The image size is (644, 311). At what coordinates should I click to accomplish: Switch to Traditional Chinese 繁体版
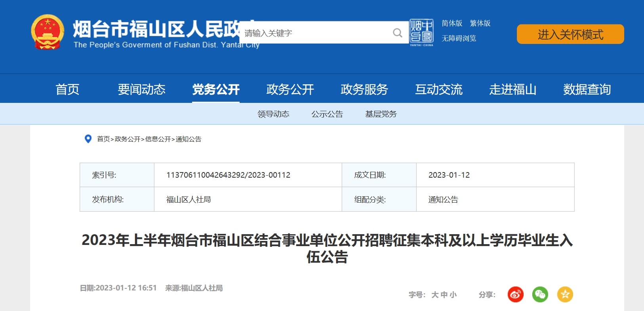click(x=480, y=23)
